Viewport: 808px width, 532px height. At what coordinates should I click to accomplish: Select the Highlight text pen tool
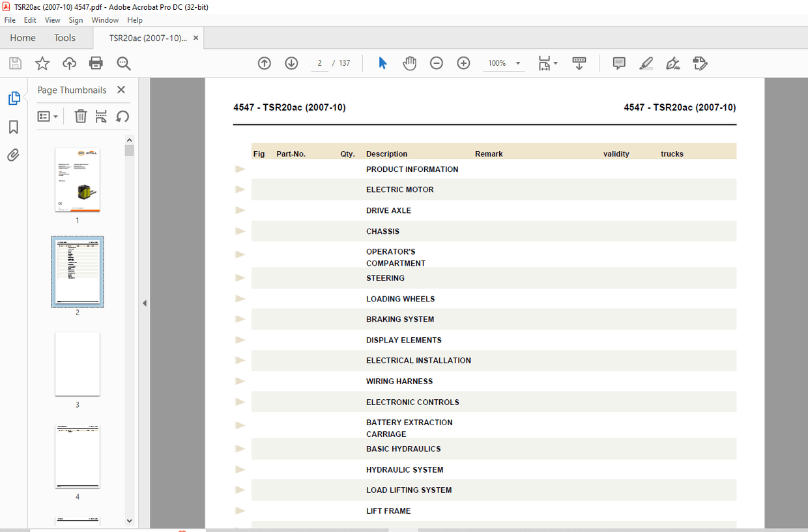pos(646,63)
